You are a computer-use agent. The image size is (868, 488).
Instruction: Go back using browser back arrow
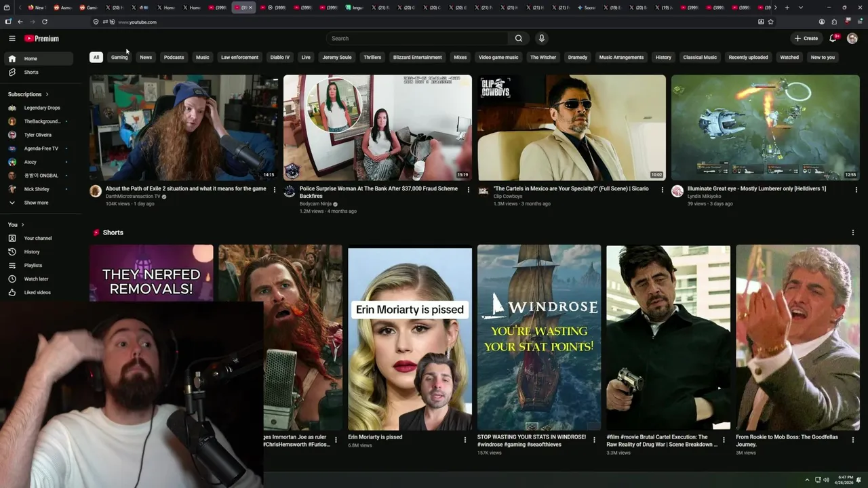pyautogui.click(x=20, y=22)
